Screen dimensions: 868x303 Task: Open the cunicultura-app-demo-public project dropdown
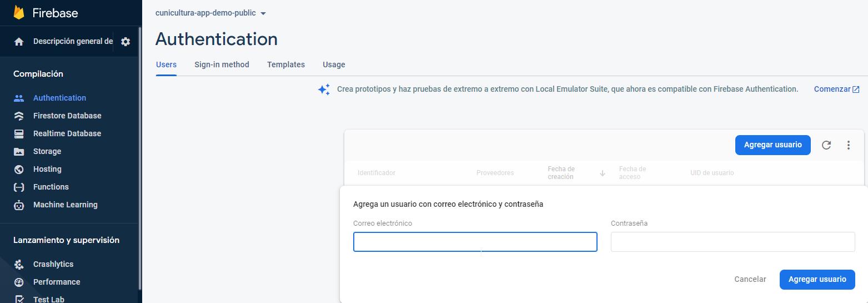point(211,13)
